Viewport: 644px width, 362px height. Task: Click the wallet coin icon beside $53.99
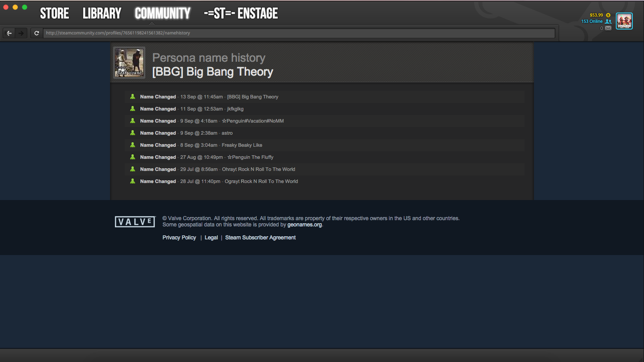(x=608, y=15)
